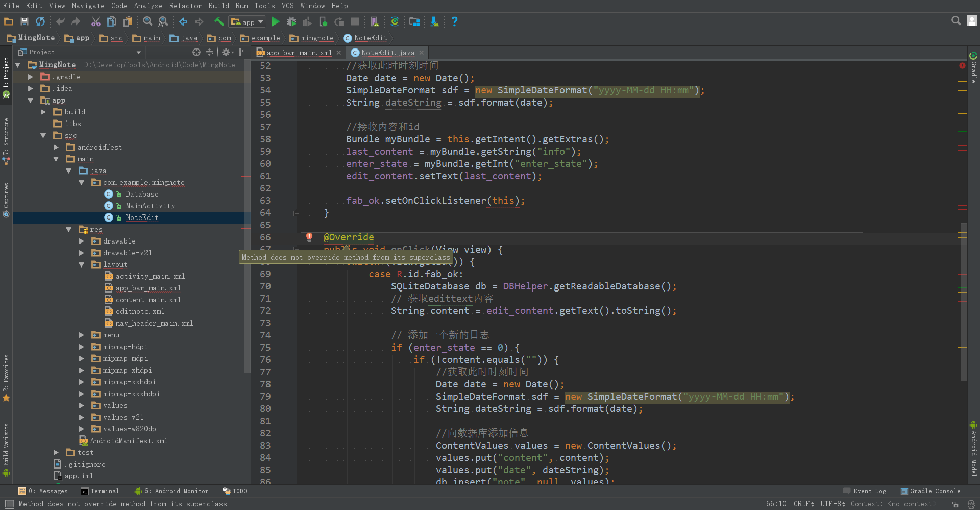Click the Replace icon in toolbar
The height and width of the screenshot is (510, 980).
(x=163, y=21)
